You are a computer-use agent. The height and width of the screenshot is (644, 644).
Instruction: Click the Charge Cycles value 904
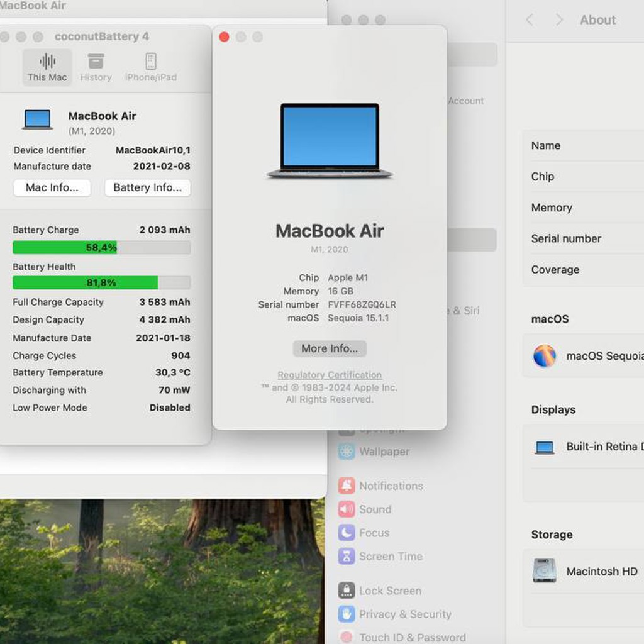tap(180, 356)
